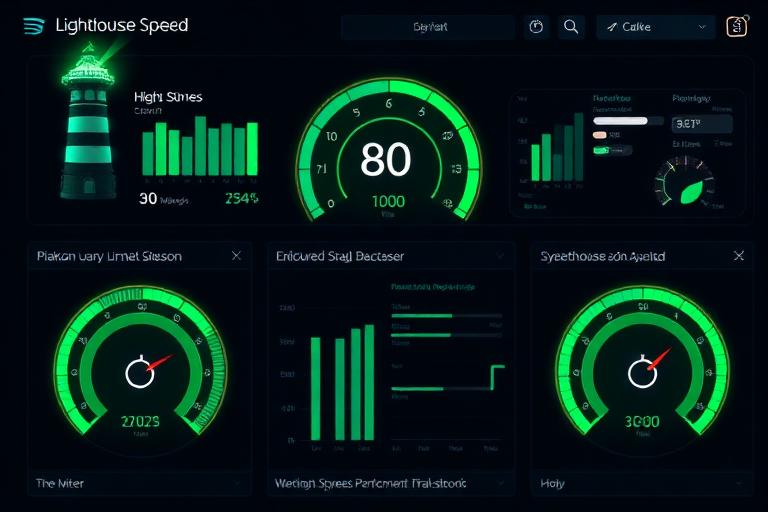Select the Enlcured Stagl Dectaser title
Viewport: 768px width, 512px height.
coord(340,256)
